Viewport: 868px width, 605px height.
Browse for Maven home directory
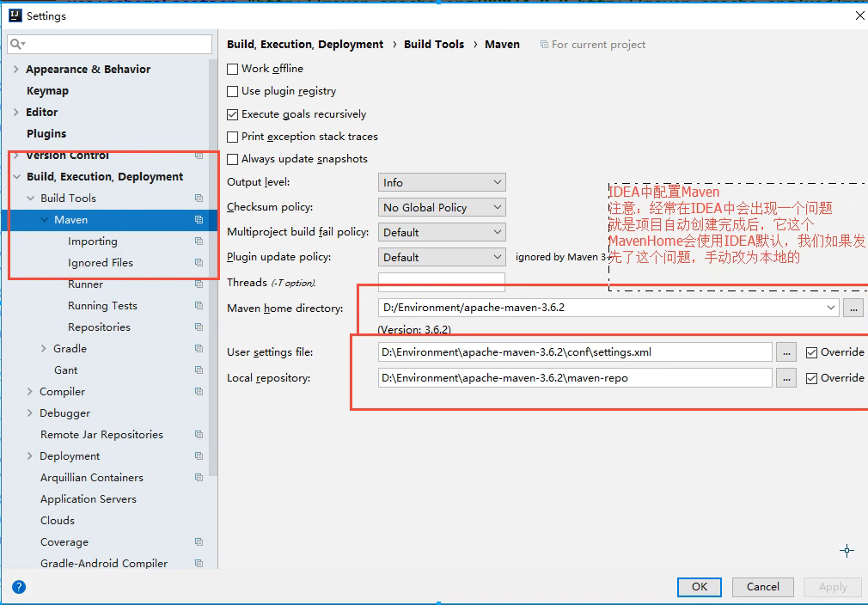click(853, 308)
